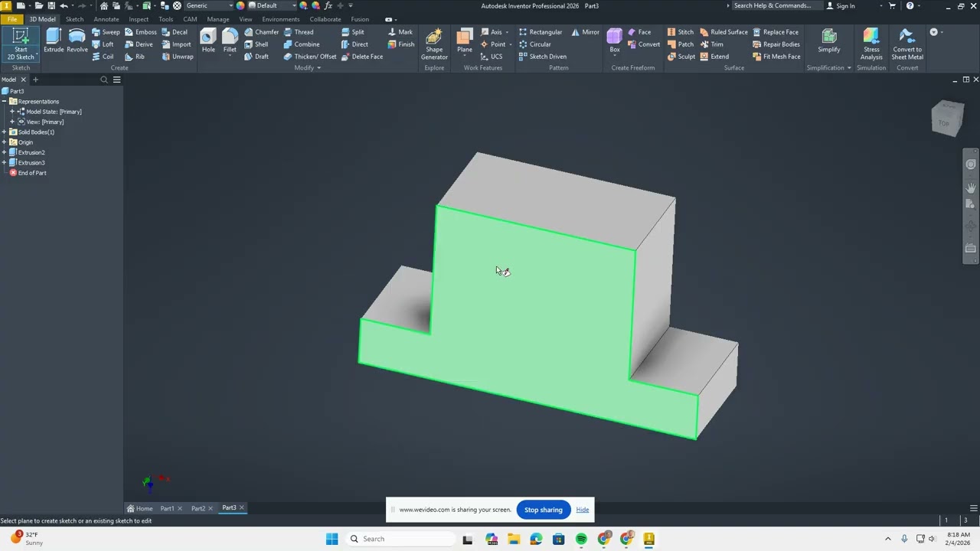The image size is (980, 551).
Task: Start a new 2D Sketch
Action: coord(21,44)
